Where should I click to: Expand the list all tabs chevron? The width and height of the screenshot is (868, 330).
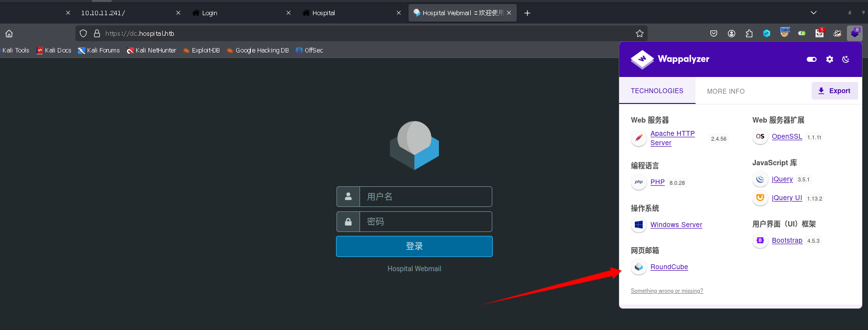[x=814, y=13]
